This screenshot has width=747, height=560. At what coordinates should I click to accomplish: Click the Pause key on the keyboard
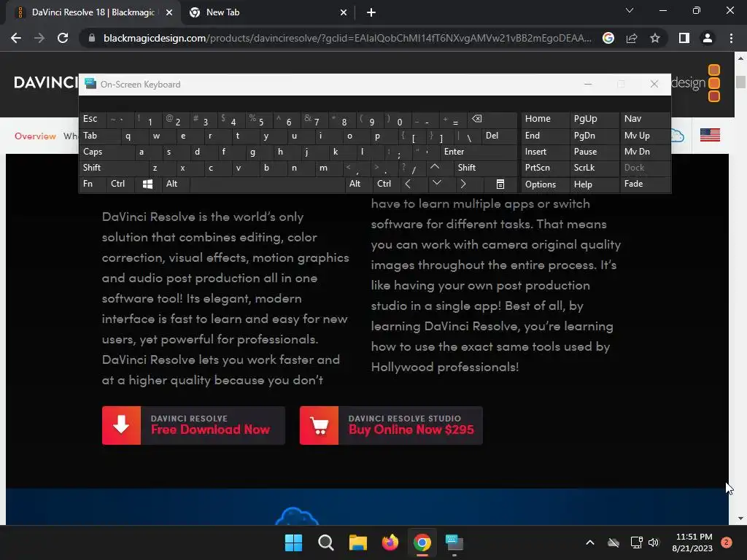(594, 152)
